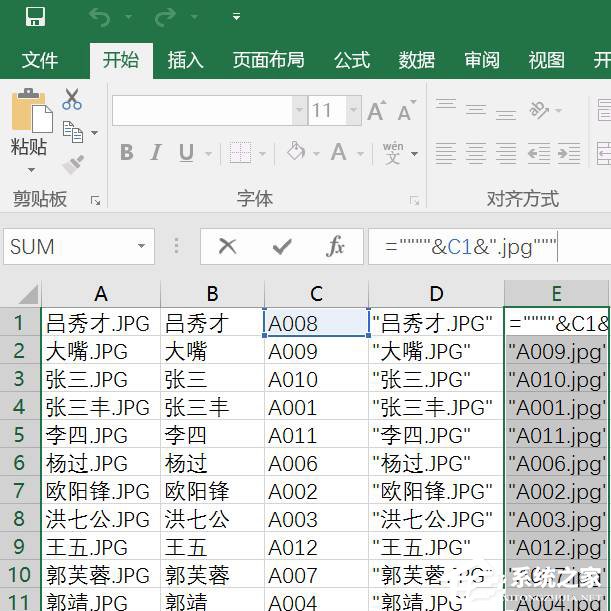
Task: Open the 字体 dialog launcher
Action: point(414,201)
